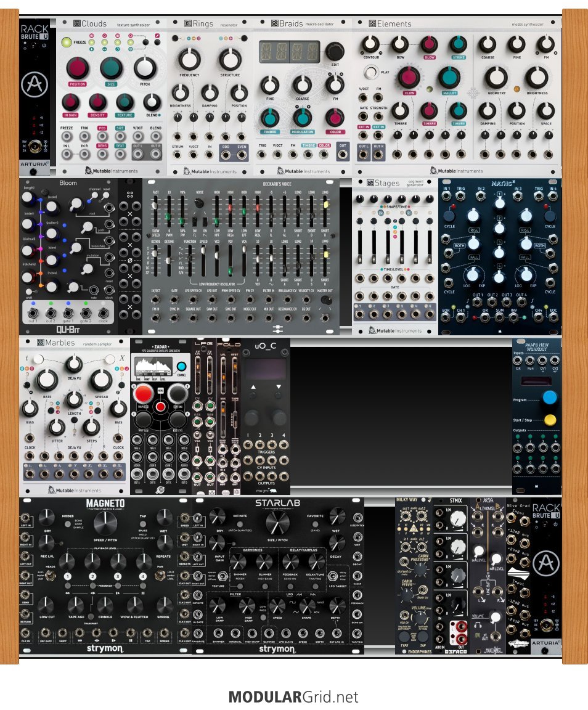
Task: Click the NOISE knob on Deckard's Voice
Action: (x=198, y=203)
